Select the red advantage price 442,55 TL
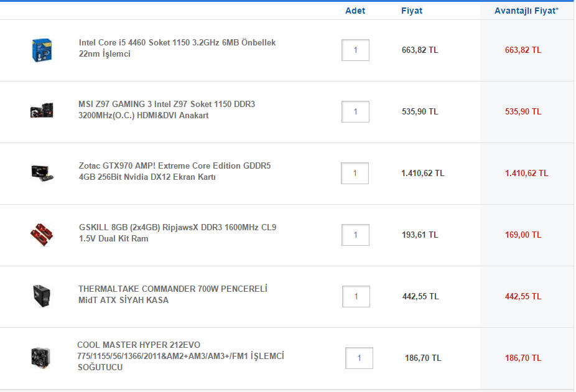The height and width of the screenshot is (392, 576). [523, 296]
